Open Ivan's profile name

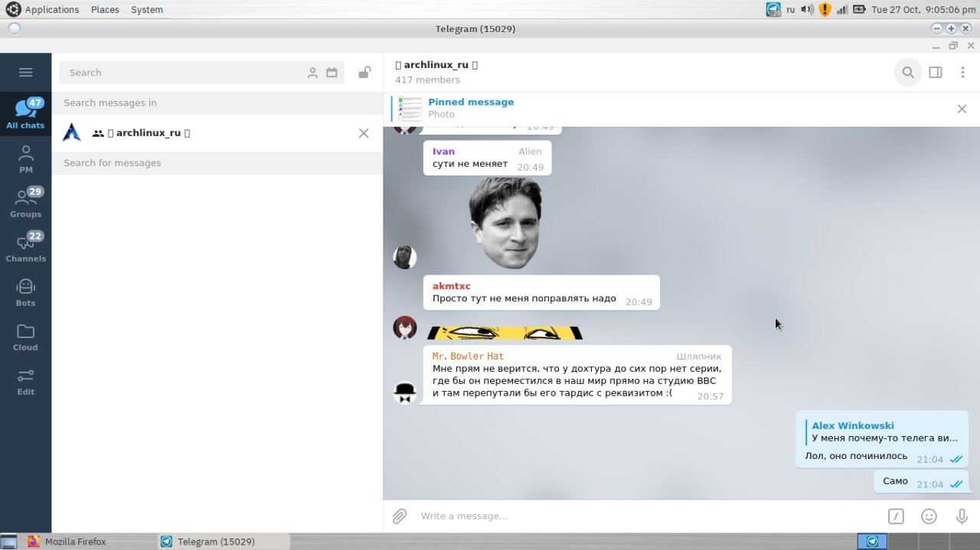pos(443,151)
